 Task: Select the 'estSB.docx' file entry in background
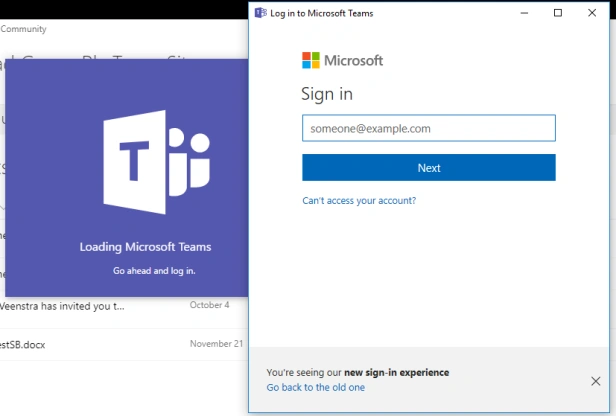tap(22, 345)
